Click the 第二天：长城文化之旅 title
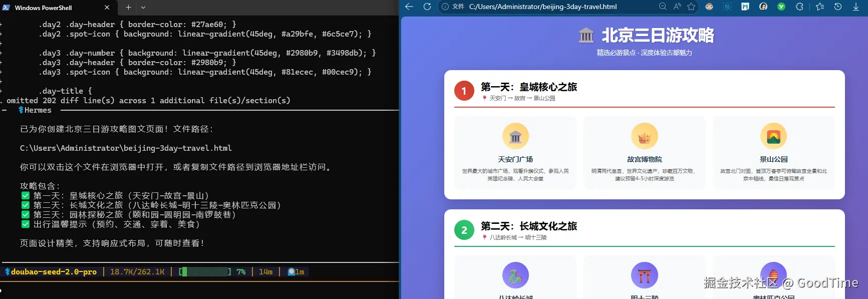 click(529, 226)
